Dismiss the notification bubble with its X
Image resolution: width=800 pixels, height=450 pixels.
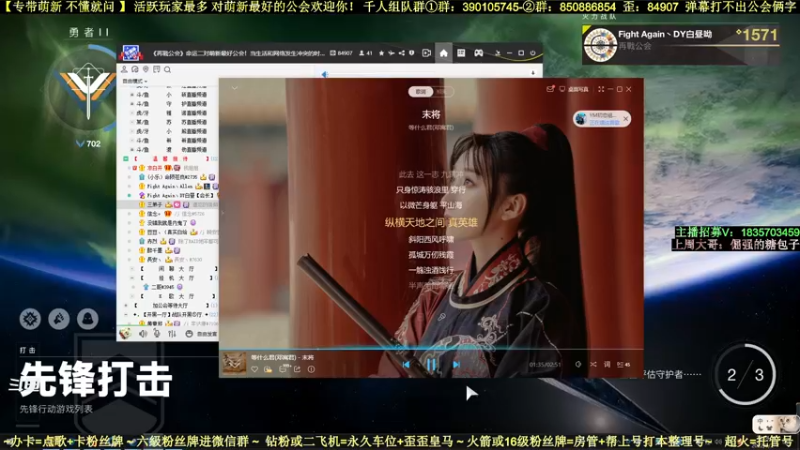(626, 118)
